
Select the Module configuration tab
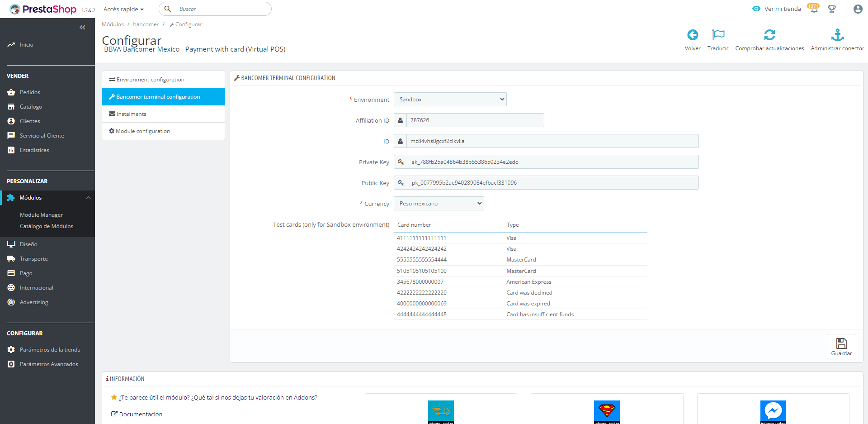(x=163, y=131)
